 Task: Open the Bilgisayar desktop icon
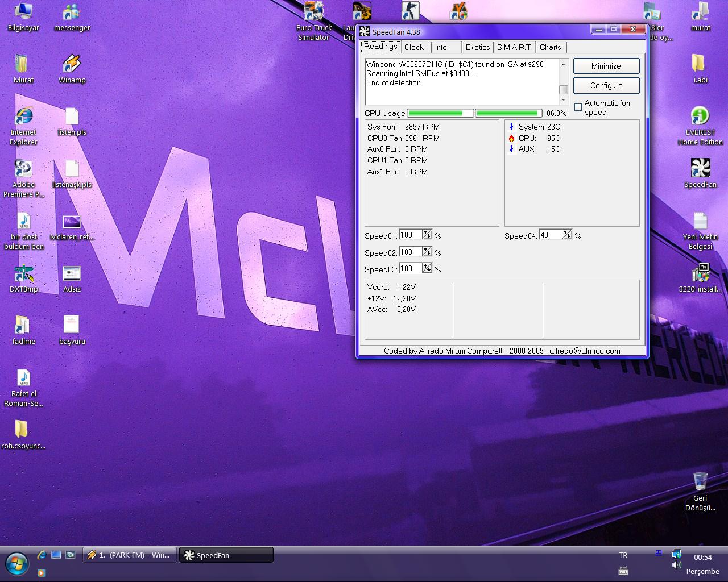[x=23, y=16]
